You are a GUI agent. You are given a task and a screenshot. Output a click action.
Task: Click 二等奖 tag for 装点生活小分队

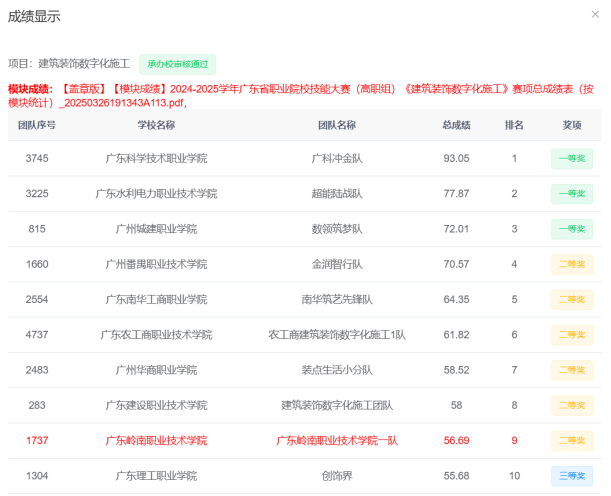pyautogui.click(x=572, y=370)
